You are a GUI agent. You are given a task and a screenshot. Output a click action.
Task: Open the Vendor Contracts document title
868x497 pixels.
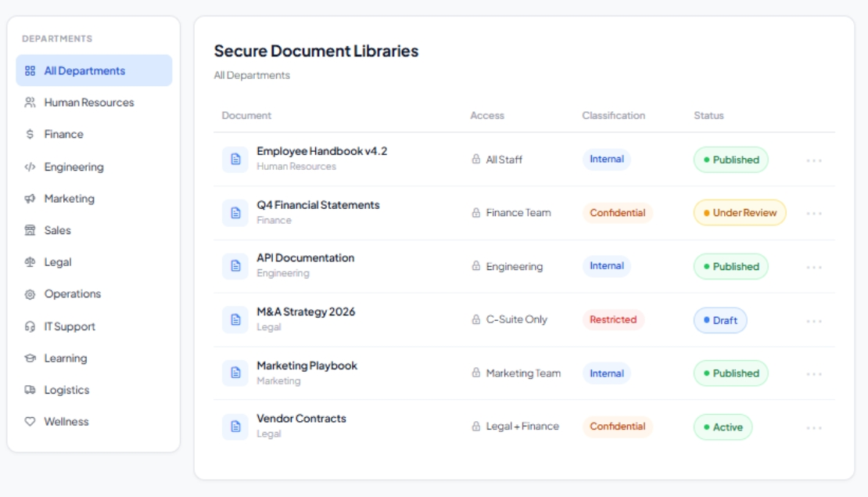coord(301,419)
